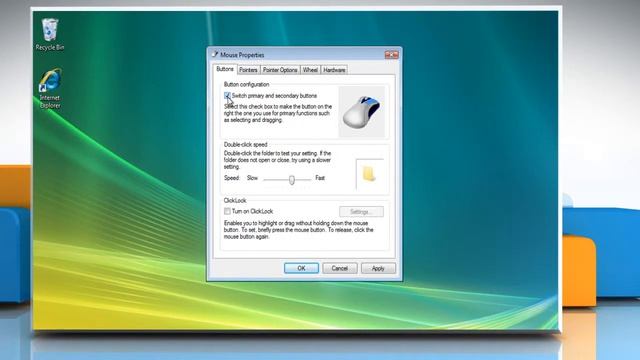
Task: Click the double-click speed slider thumb
Action: tap(292, 180)
